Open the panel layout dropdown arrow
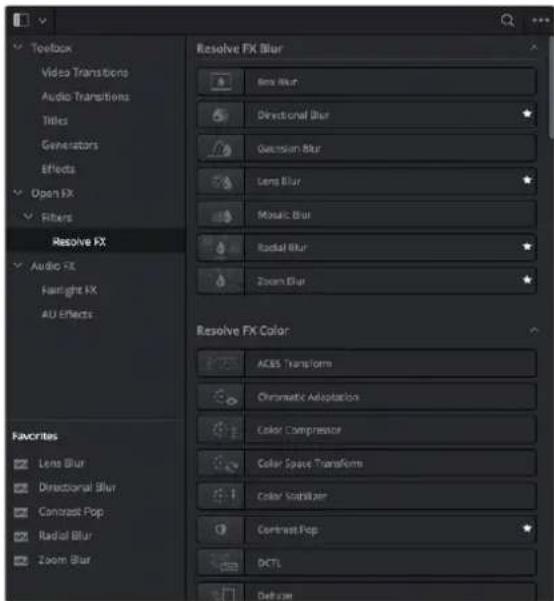554x601 pixels. (x=43, y=20)
